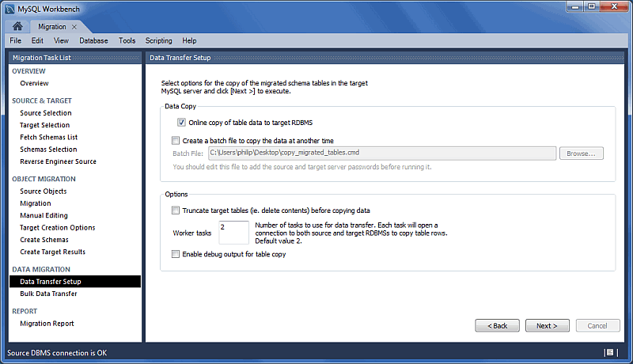Close the Migration tab with its X
This screenshot has height=364, width=633.
[74, 27]
